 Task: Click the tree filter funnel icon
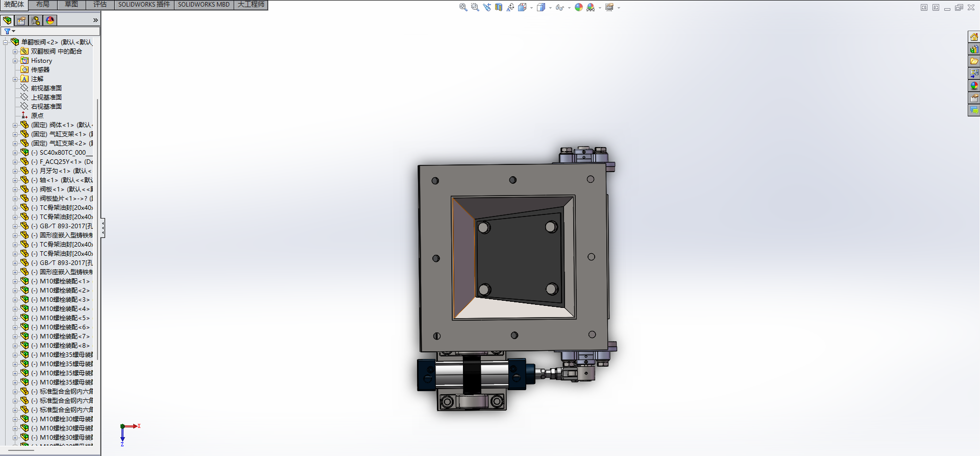pos(7,32)
